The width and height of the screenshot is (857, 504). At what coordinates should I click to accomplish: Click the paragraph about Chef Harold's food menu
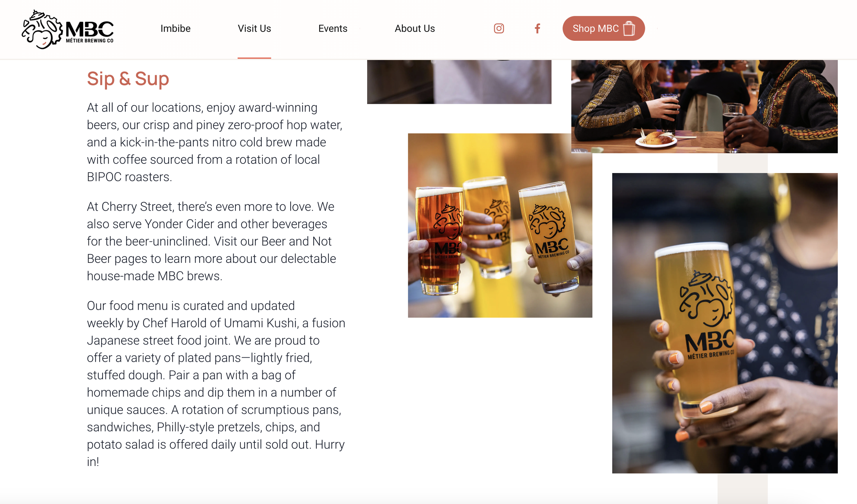click(x=216, y=383)
